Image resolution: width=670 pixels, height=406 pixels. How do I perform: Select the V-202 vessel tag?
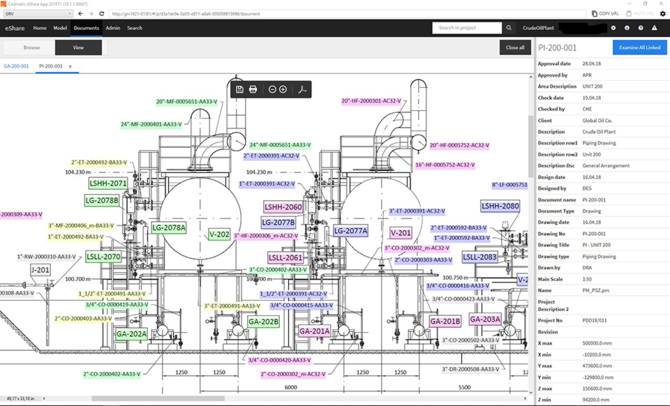[x=219, y=234]
